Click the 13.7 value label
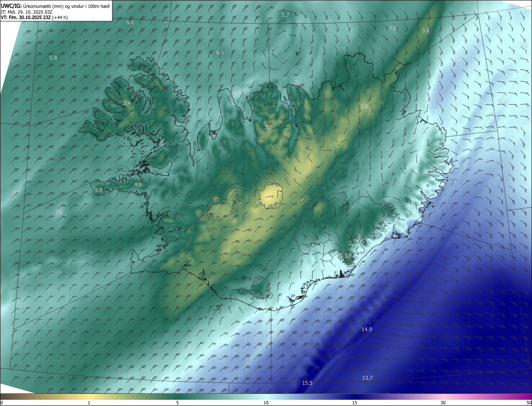532x406 pixels. pos(367,378)
